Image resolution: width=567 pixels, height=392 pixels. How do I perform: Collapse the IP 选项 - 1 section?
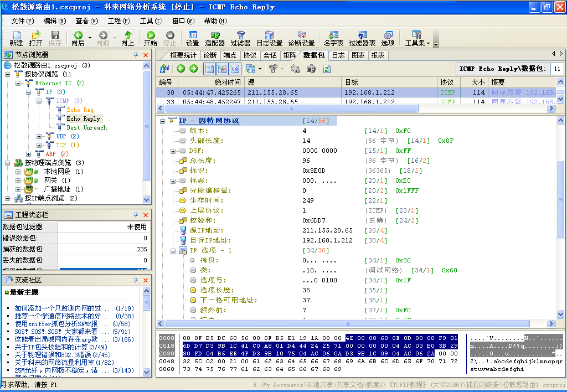point(173,250)
